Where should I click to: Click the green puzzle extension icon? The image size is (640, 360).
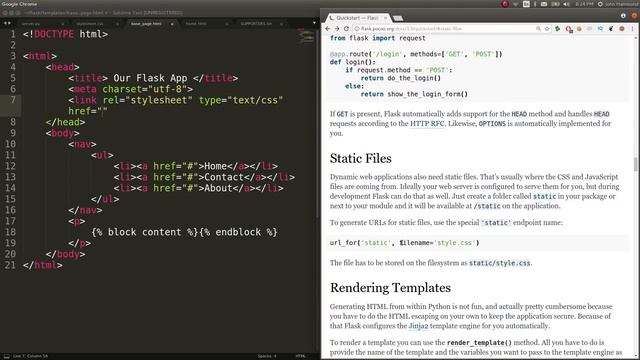(x=558, y=29)
